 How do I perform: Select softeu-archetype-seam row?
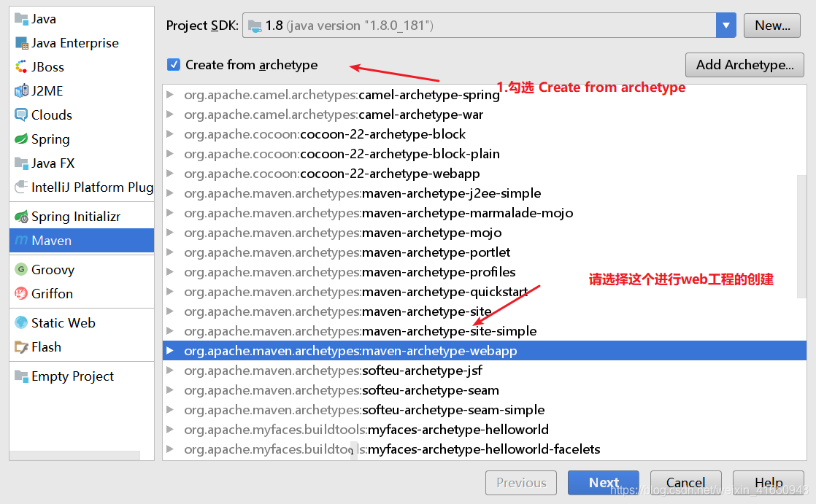pyautogui.click(x=485, y=390)
